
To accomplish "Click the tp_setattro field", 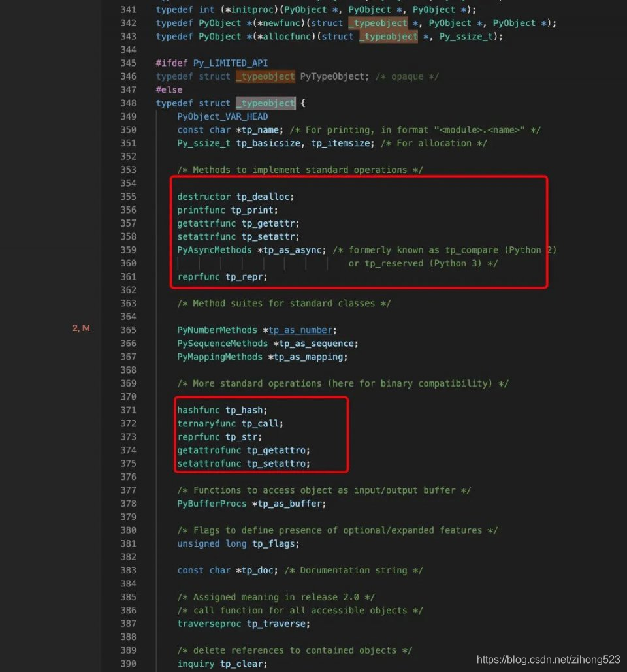I will [x=276, y=463].
